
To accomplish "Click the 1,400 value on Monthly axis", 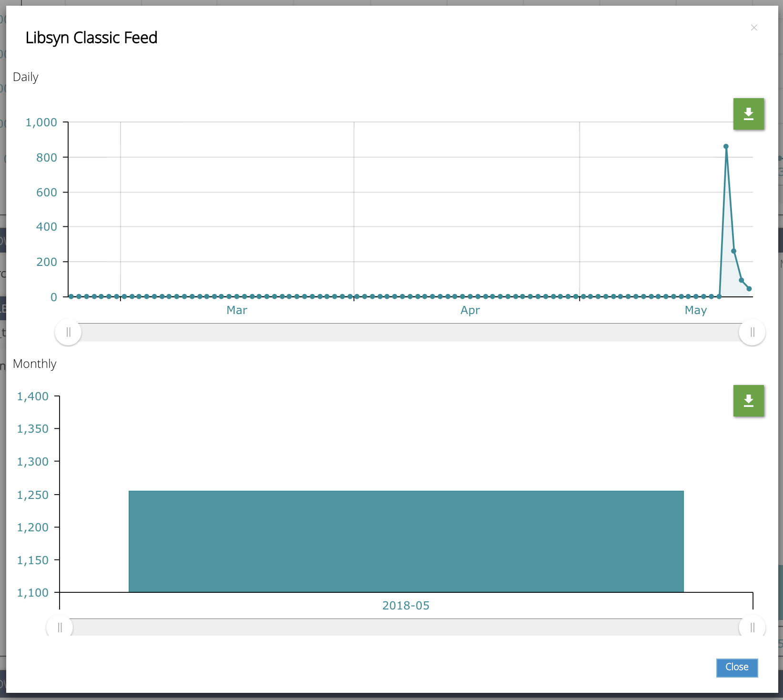I will click(33, 396).
